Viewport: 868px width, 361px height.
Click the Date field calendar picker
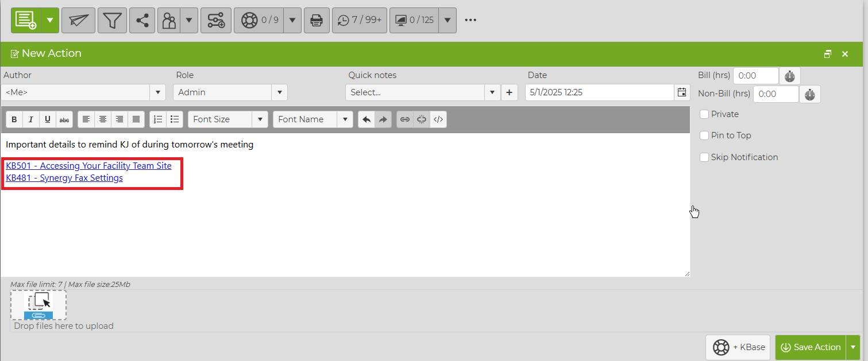(682, 92)
